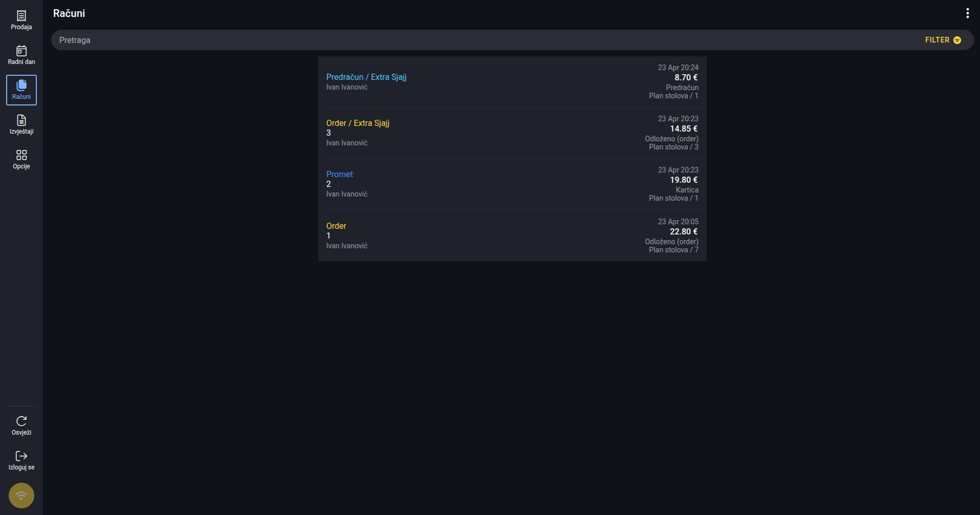Open the Order / Extra Sjajj entry

[x=358, y=123]
